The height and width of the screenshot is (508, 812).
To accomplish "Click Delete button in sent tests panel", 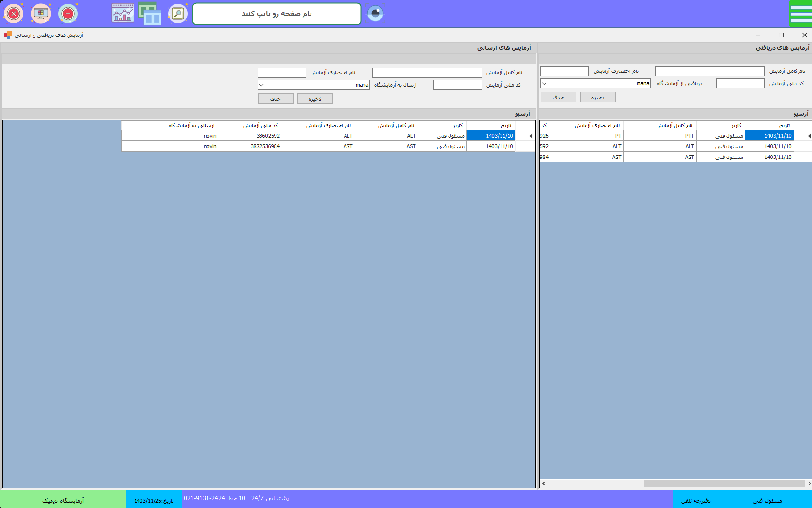I will (x=276, y=99).
